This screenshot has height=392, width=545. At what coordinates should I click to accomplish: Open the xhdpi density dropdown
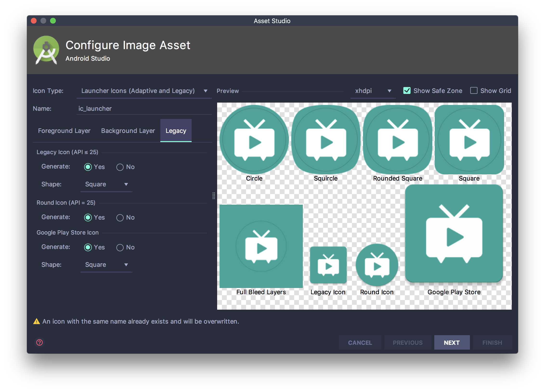click(373, 91)
